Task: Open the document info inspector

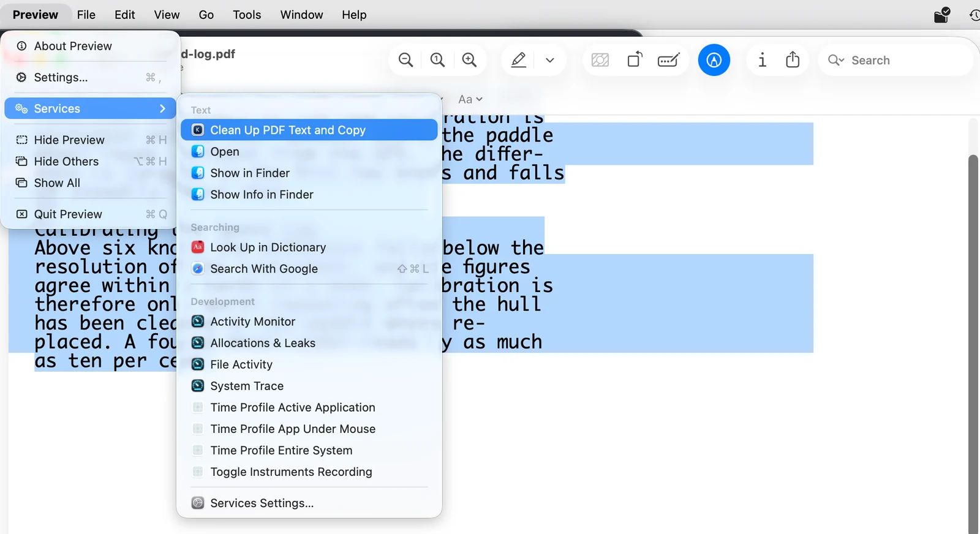Action: pos(762,60)
